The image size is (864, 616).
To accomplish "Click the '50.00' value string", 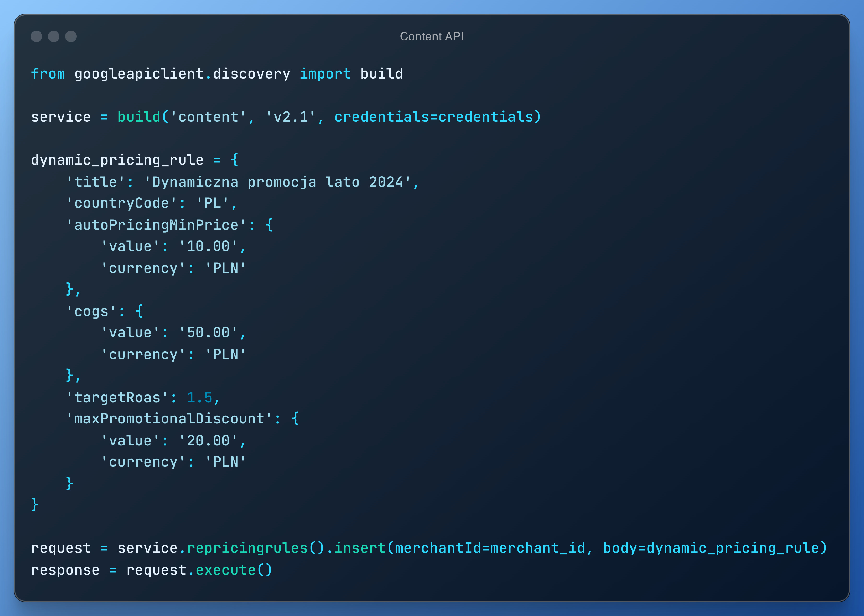I will click(208, 333).
